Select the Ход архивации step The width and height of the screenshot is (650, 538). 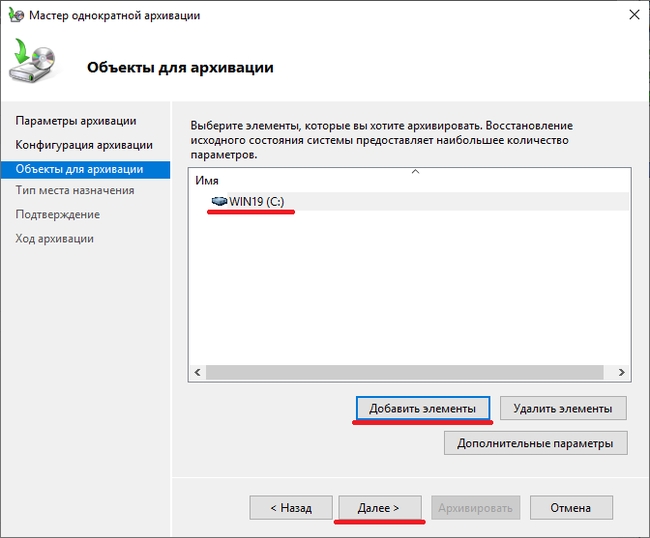[54, 238]
